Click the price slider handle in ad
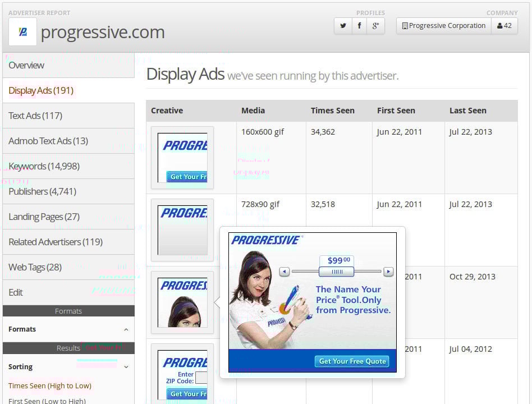This screenshot has width=532, height=404. coord(336,272)
